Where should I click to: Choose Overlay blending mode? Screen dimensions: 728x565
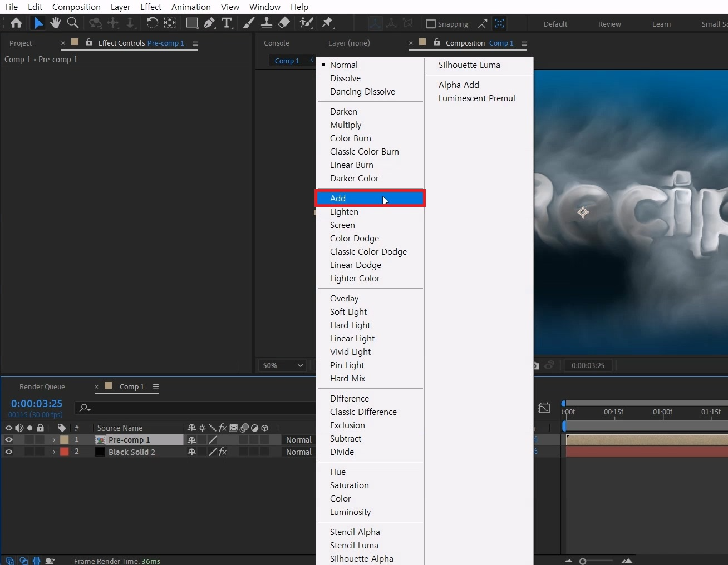(370, 298)
